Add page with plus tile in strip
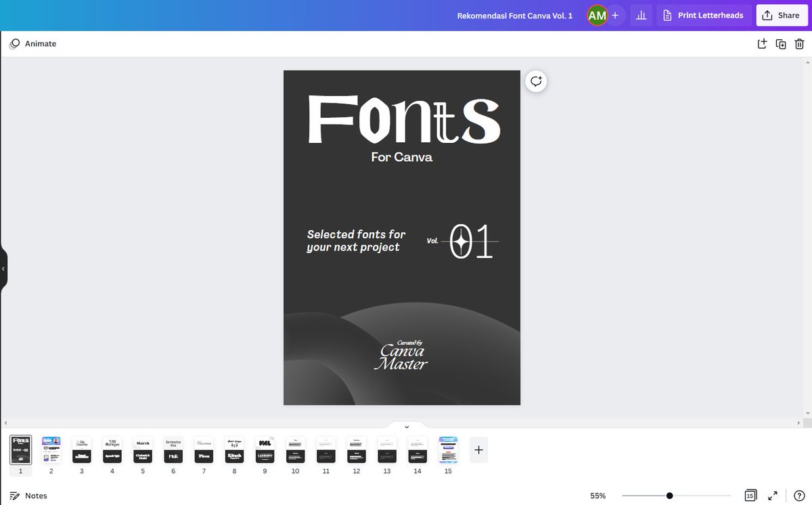This screenshot has width=812, height=505. point(478,449)
